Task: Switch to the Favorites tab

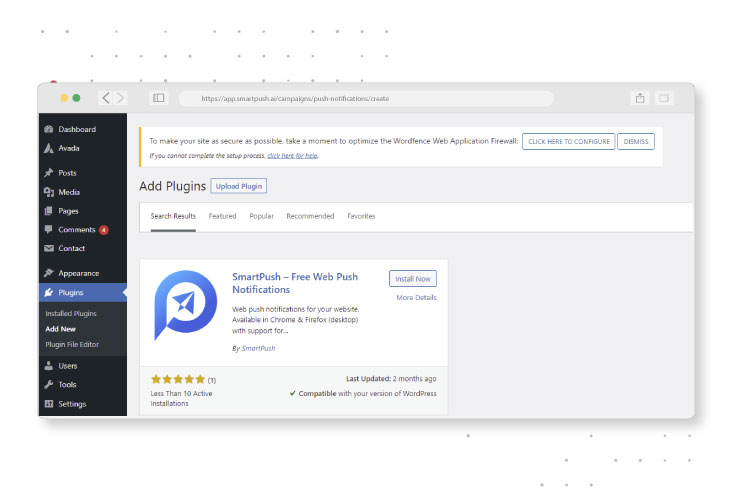Action: (361, 216)
